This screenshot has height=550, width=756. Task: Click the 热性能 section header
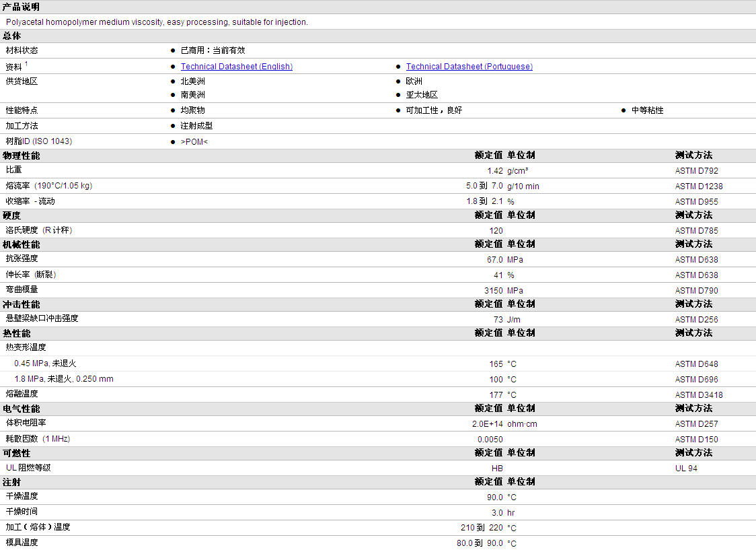(16, 333)
